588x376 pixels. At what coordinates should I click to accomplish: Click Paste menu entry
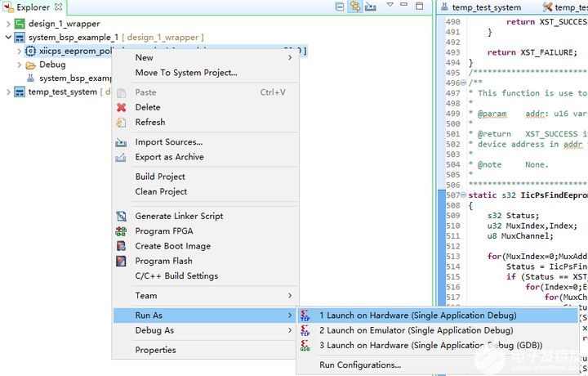206,92
